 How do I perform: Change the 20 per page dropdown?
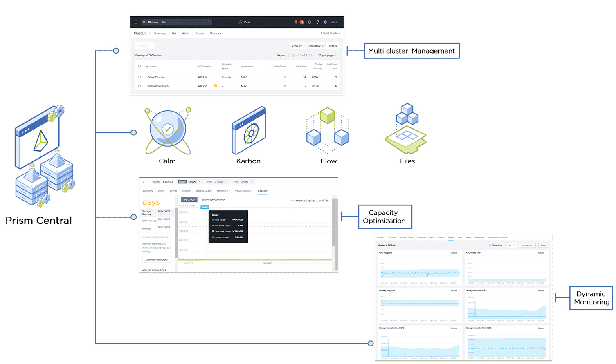coord(327,55)
